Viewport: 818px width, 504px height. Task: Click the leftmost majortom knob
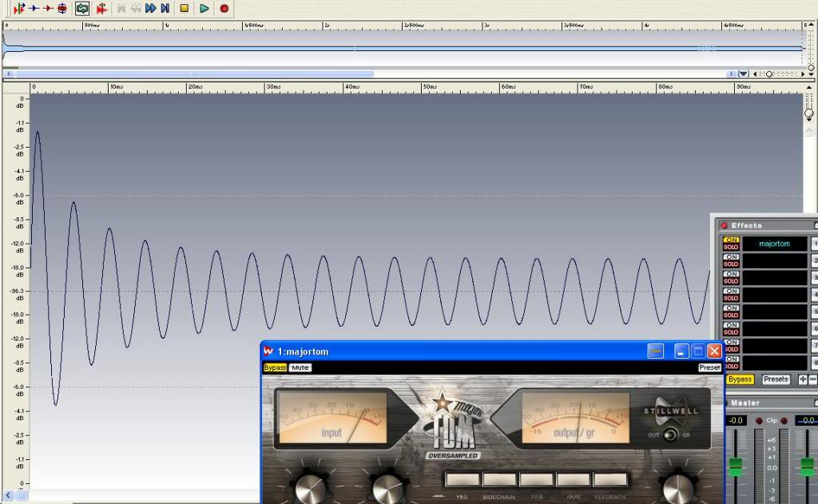[311, 488]
